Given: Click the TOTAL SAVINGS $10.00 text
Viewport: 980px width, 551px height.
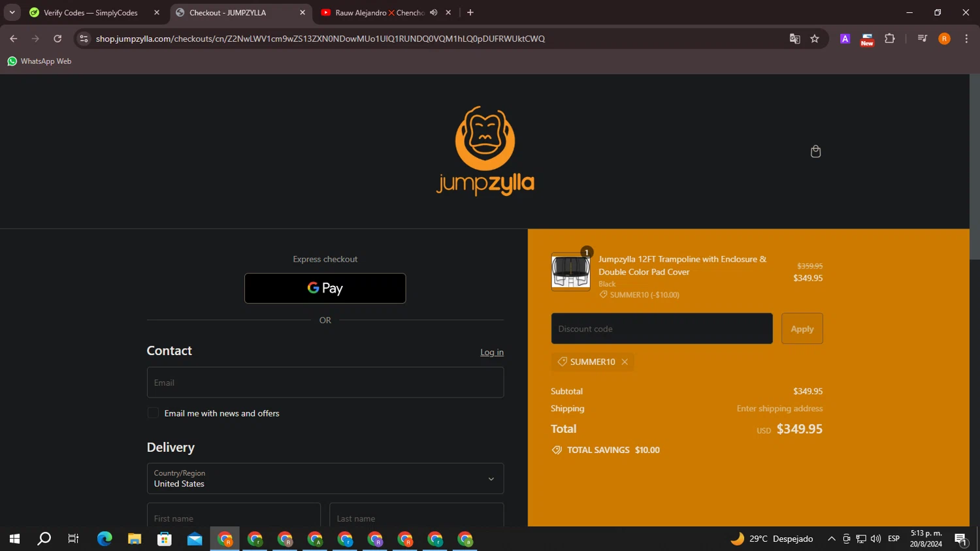Looking at the screenshot, I should point(613,450).
